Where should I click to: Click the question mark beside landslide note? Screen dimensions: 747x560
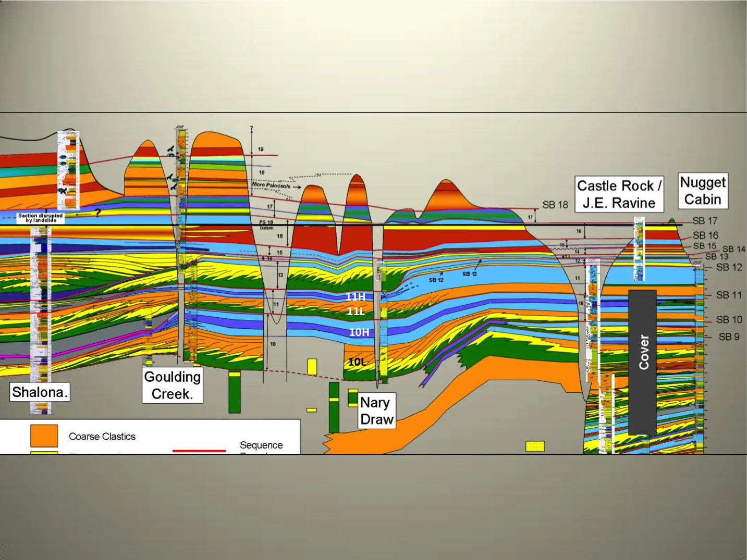pyautogui.click(x=97, y=213)
